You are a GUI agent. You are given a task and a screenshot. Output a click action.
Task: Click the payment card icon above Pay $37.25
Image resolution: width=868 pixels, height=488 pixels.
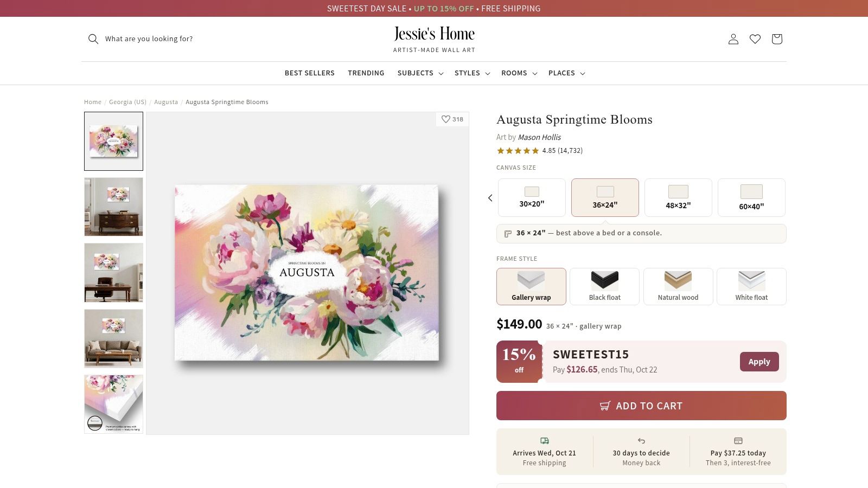[738, 441]
